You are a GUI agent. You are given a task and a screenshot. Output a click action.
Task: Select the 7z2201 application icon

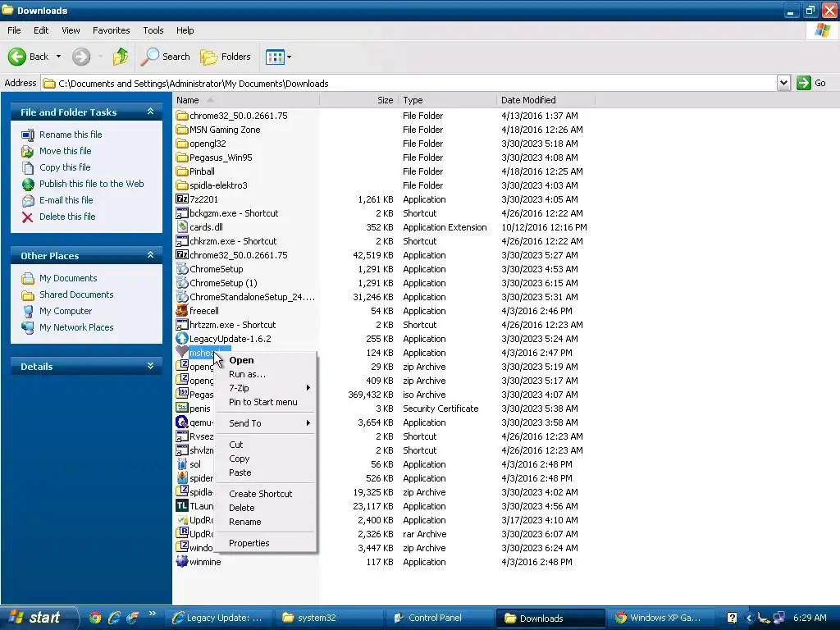click(x=182, y=199)
